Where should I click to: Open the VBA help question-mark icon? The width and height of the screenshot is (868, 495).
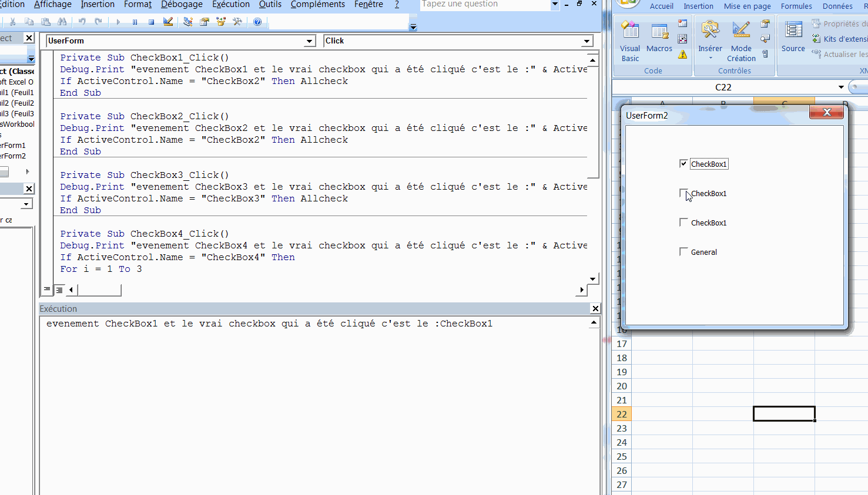click(x=257, y=22)
